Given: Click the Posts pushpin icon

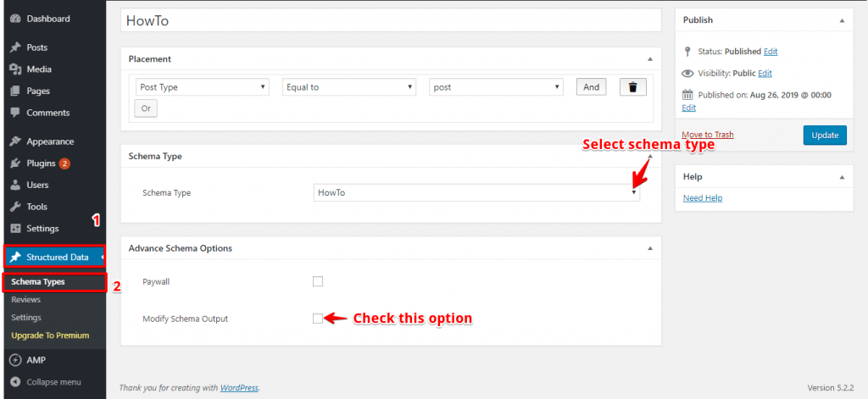Looking at the screenshot, I should [15, 47].
